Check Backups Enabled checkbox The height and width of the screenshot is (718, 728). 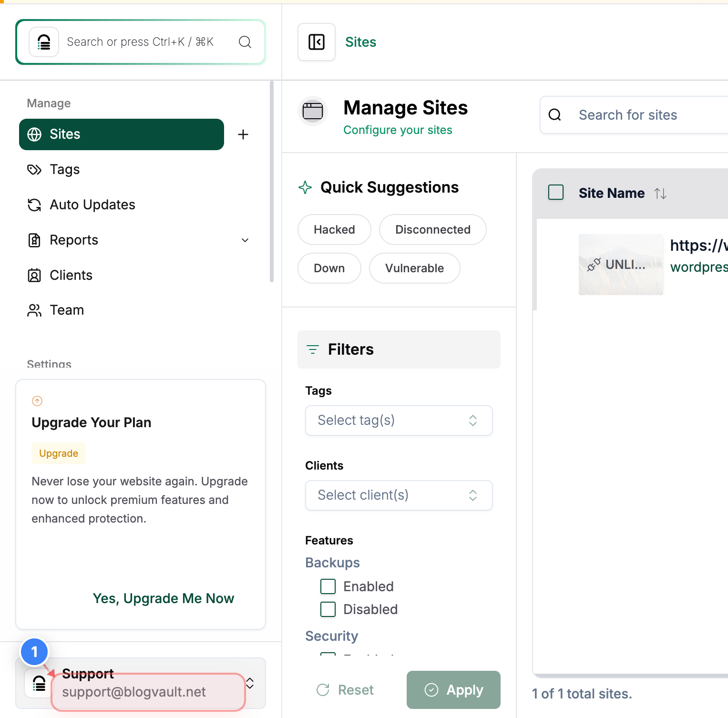coord(328,586)
